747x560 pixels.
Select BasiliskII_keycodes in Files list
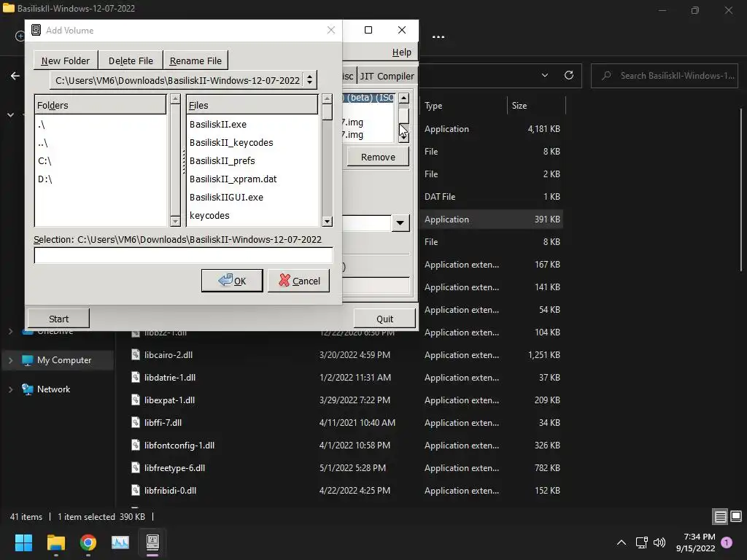pos(252,142)
